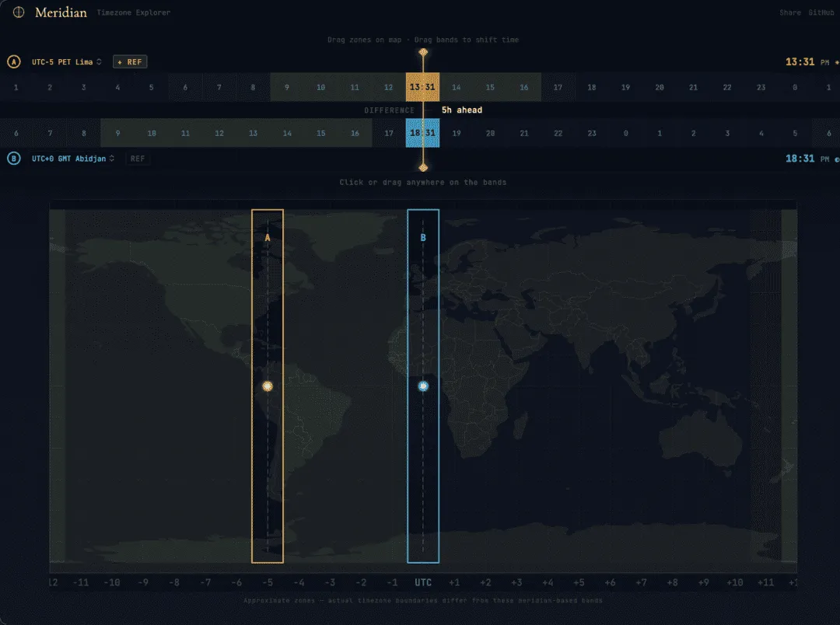This screenshot has width=840, height=625.
Task: Click the orange zone A circle badge
Action: click(x=13, y=62)
